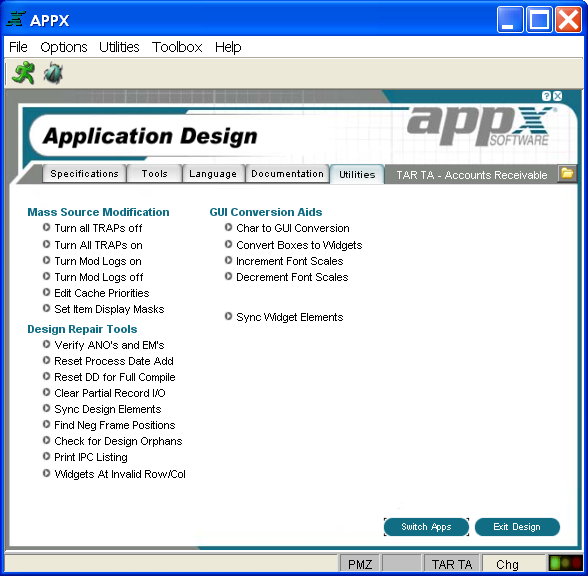Image resolution: width=588 pixels, height=576 pixels.
Task: Choose Turn All TRAPs on
Action: tap(98, 245)
